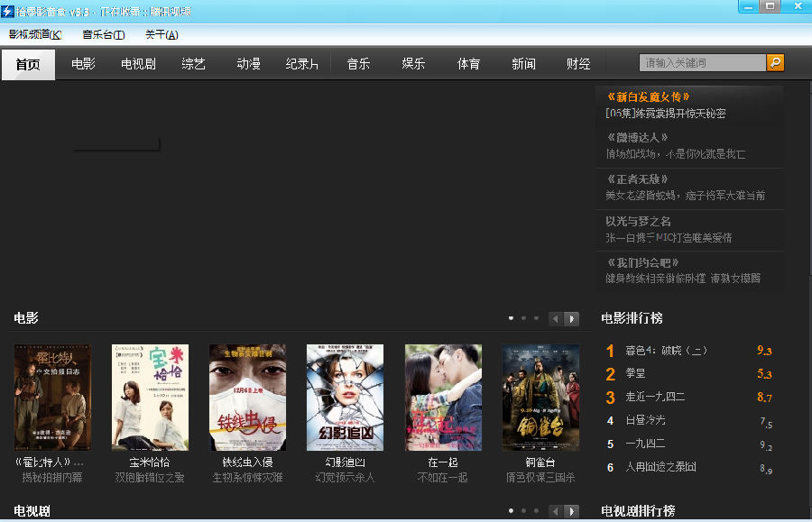Open the 影视频道 menu
Image resolution: width=812 pixels, height=522 pixels.
(34, 34)
